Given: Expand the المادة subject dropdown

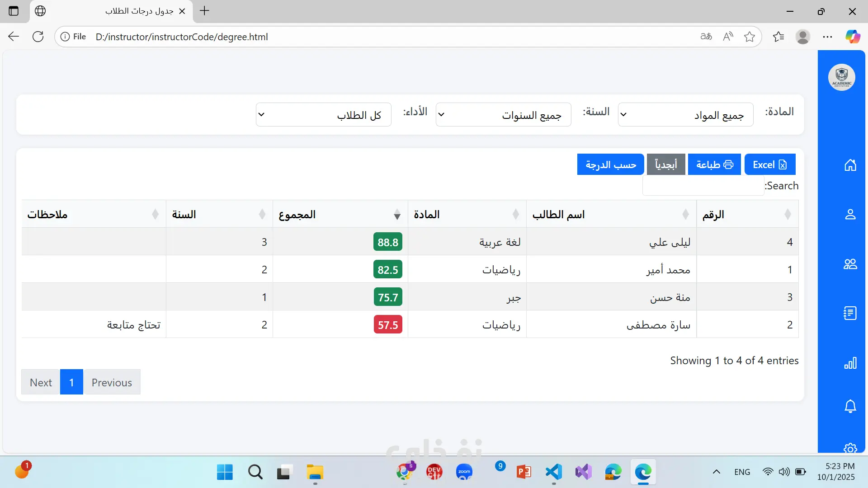Looking at the screenshot, I should (x=685, y=115).
